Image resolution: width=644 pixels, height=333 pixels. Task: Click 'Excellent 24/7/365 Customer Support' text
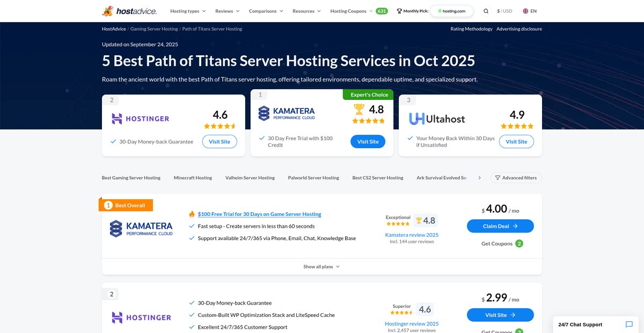pyautogui.click(x=242, y=327)
